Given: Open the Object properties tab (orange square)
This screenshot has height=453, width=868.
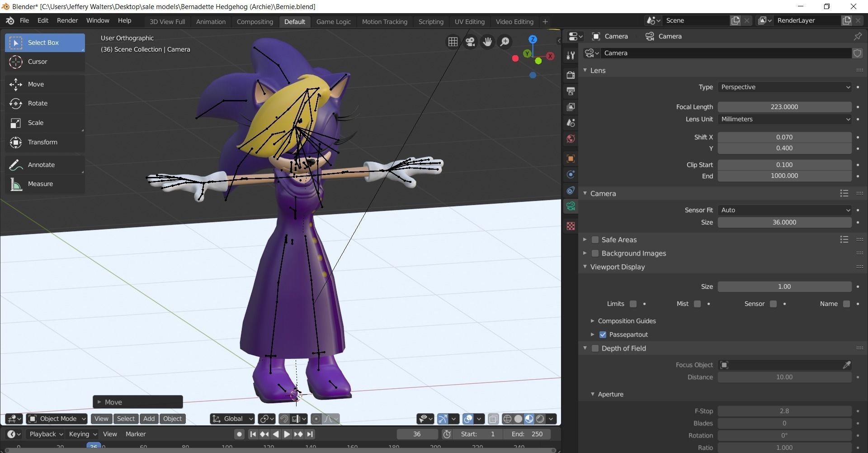Looking at the screenshot, I should click(571, 158).
